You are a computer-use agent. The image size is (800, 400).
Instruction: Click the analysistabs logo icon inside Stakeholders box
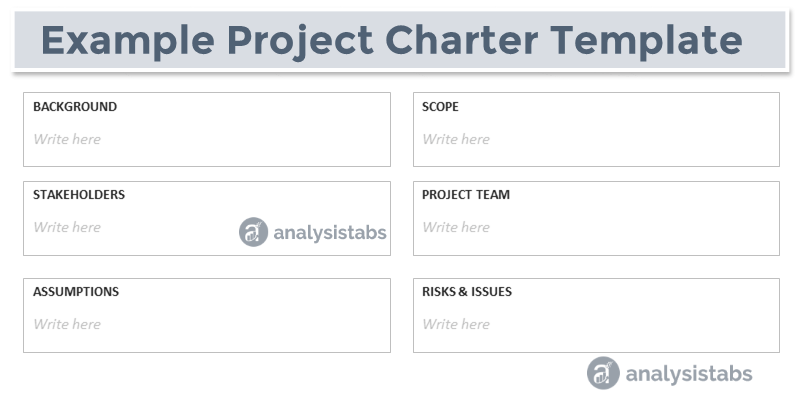pyautogui.click(x=254, y=232)
